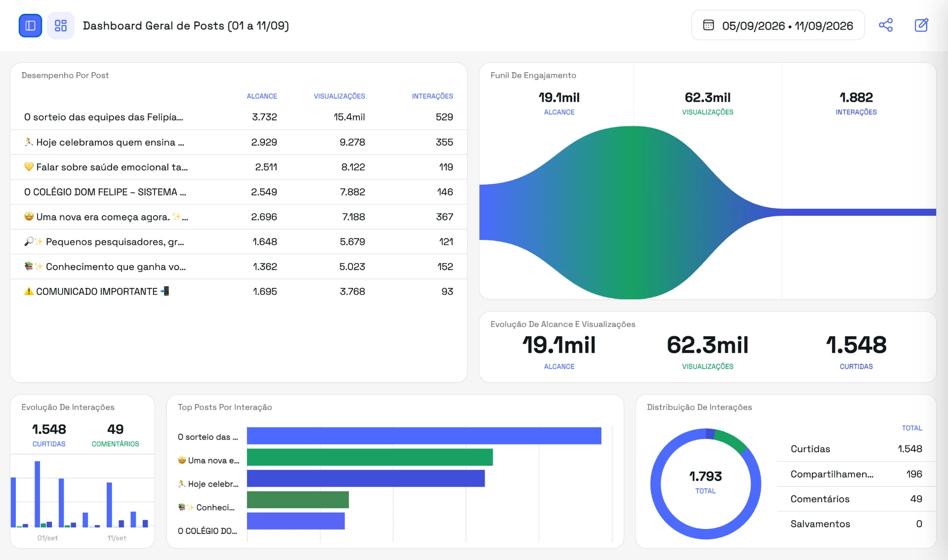948x560 pixels.
Task: Click the 93 interações cell
Action: (x=447, y=292)
